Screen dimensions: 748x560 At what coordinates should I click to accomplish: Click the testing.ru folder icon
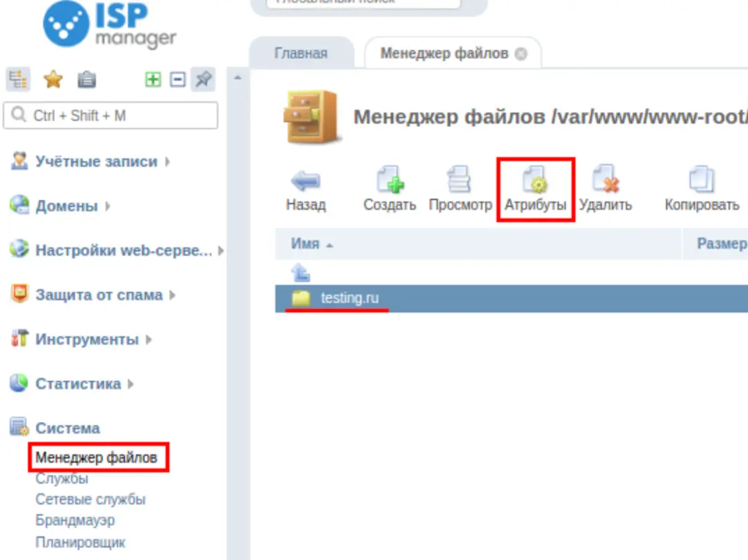point(301,298)
